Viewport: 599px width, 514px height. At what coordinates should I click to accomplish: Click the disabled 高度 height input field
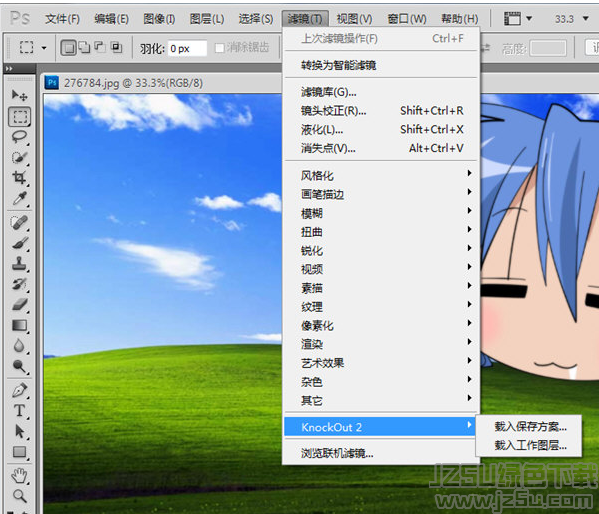click(548, 49)
